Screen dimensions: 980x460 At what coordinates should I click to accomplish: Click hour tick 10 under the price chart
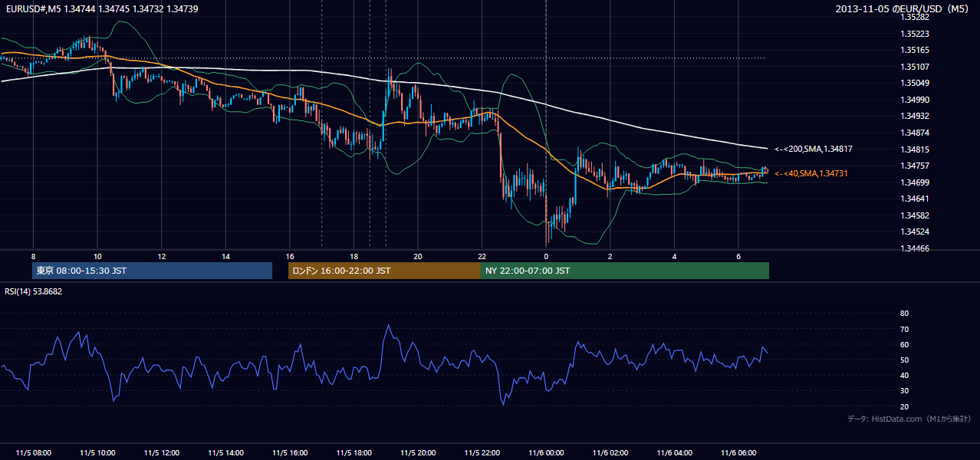(97, 256)
